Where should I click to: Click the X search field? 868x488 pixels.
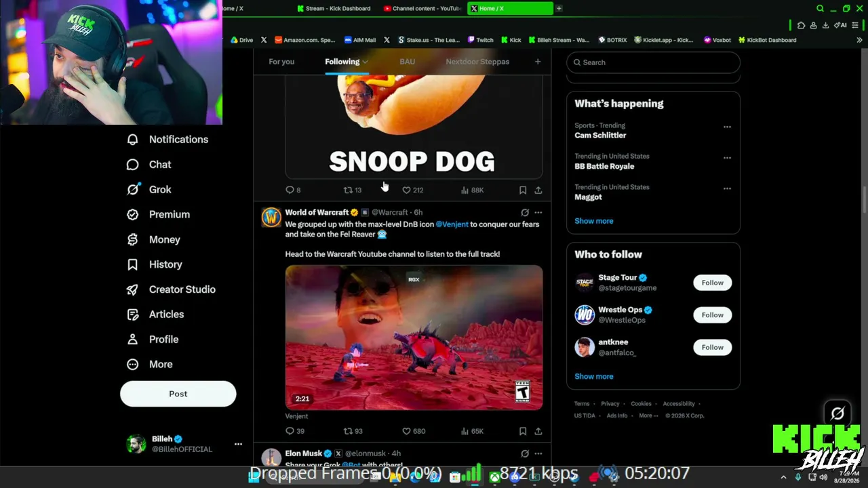point(653,62)
